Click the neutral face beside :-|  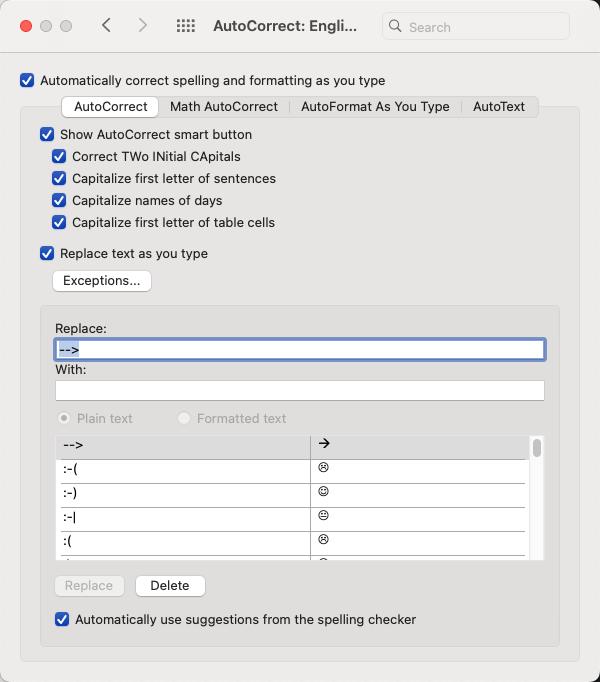323,515
